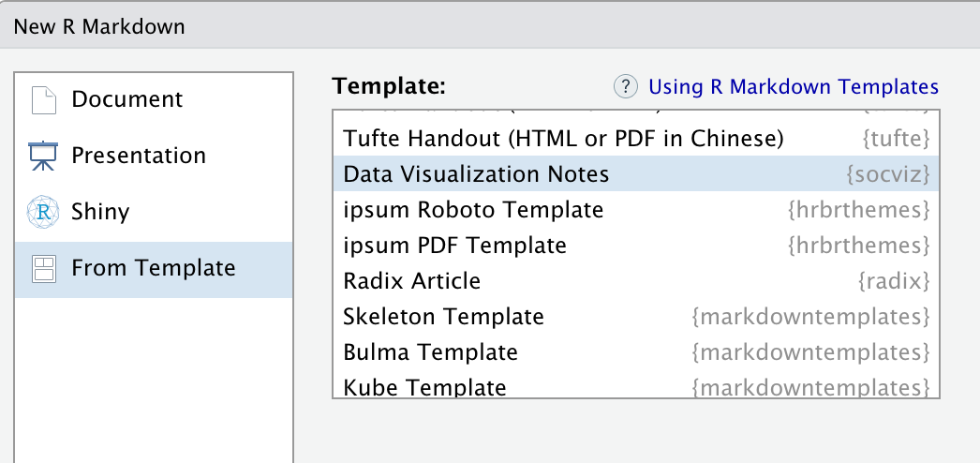
Task: Pick the Skeleton Template entry
Action: [x=635, y=316]
